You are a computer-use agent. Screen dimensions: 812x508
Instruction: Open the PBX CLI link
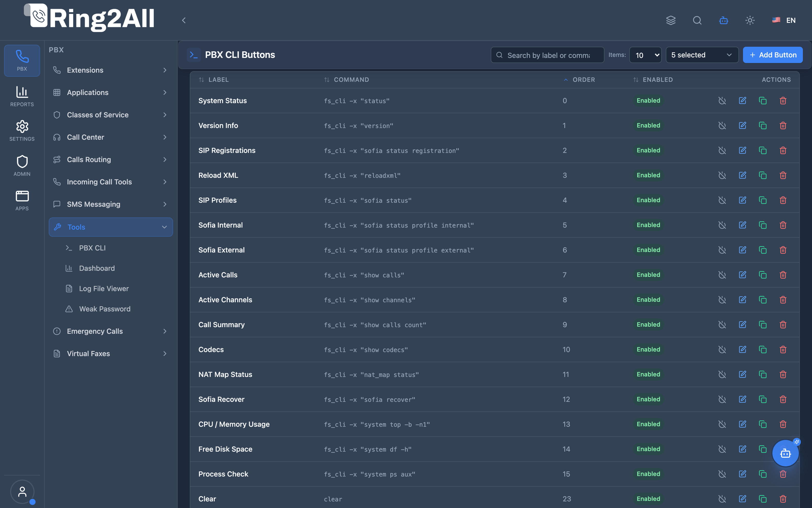pyautogui.click(x=92, y=248)
